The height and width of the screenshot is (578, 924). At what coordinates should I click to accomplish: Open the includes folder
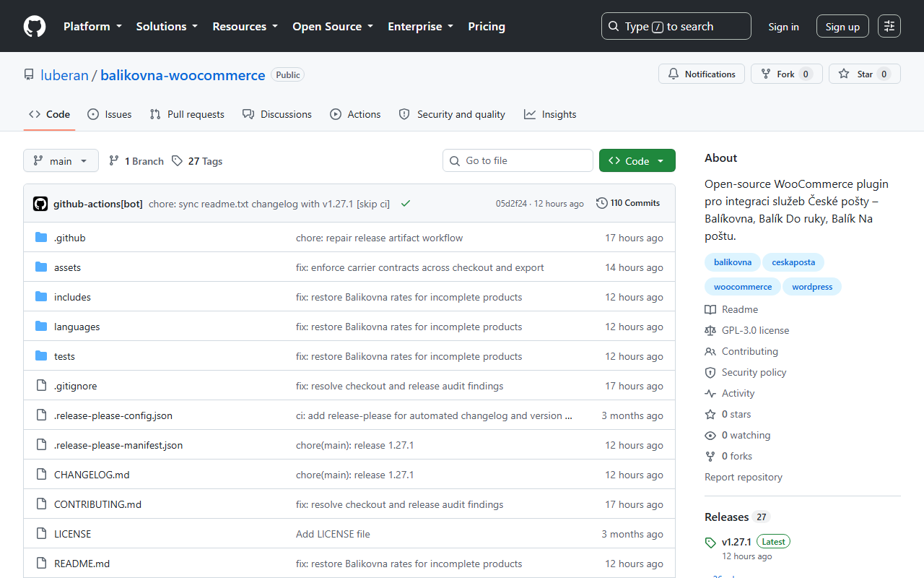72,297
